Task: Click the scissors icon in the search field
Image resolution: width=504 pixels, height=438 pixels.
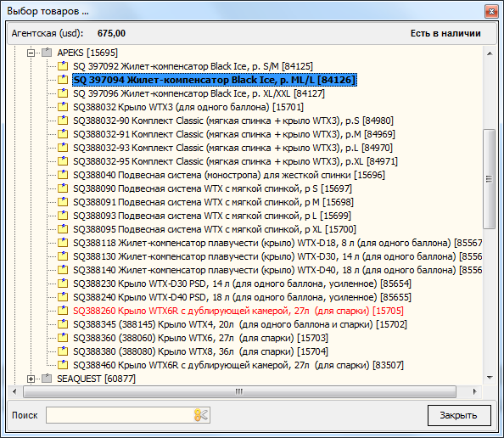Action: [201, 415]
